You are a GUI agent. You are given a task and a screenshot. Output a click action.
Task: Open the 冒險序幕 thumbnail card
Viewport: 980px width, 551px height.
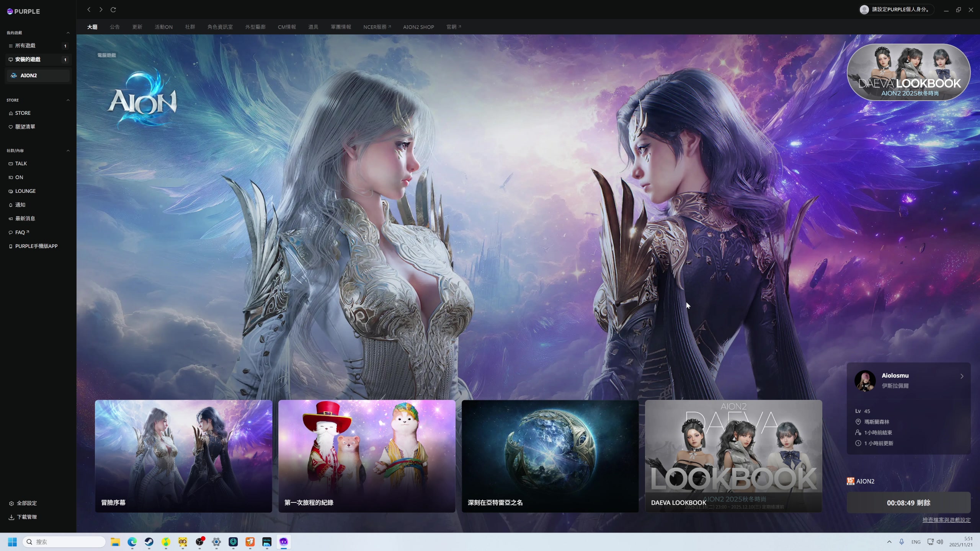[x=183, y=456]
